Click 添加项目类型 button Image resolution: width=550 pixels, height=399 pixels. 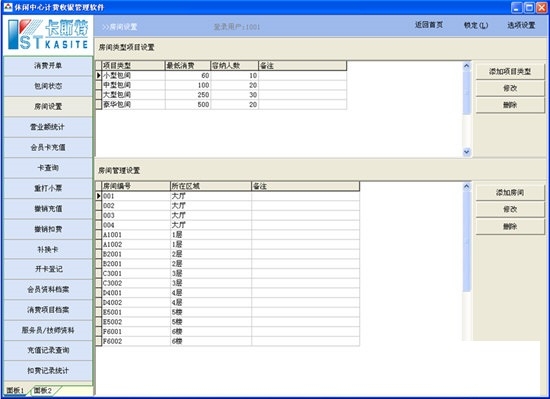pyautogui.click(x=510, y=72)
